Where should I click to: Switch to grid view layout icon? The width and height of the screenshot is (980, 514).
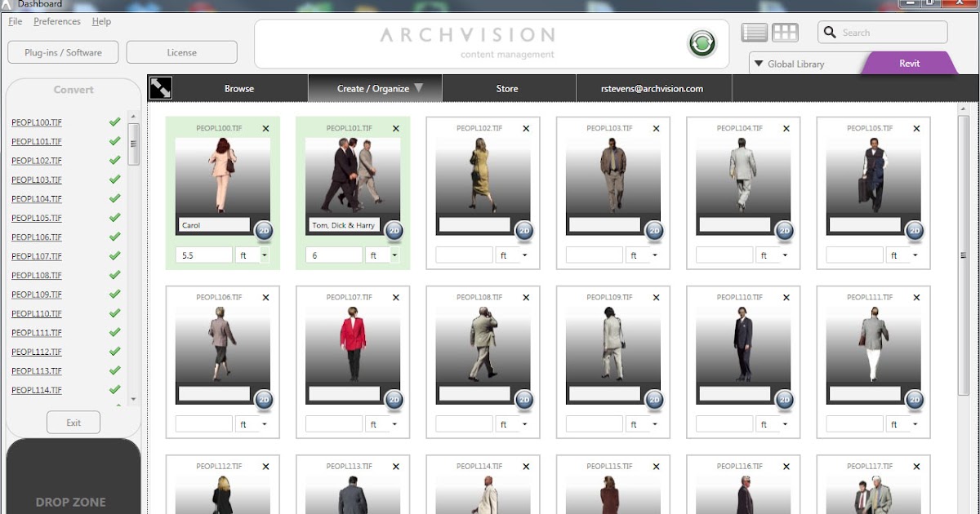coord(785,33)
